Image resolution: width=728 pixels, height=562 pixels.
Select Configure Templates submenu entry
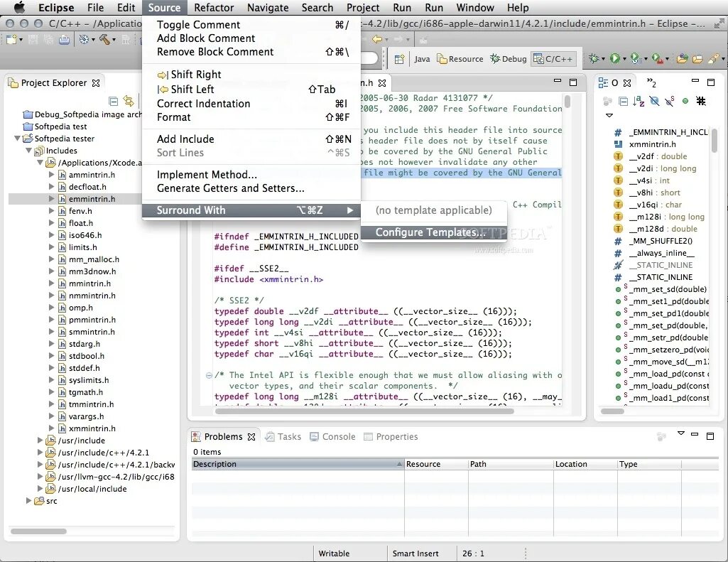pos(434,232)
